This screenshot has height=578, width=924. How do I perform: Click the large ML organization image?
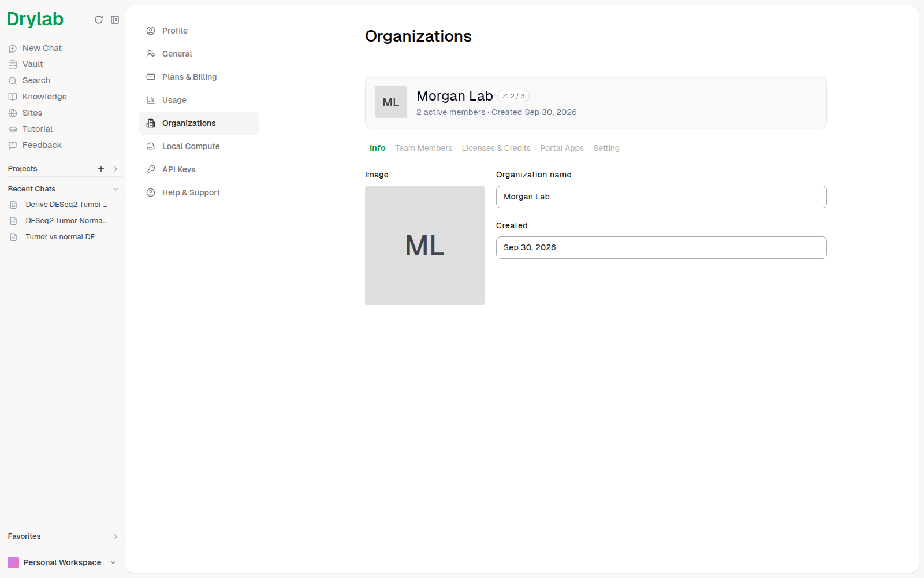point(424,245)
